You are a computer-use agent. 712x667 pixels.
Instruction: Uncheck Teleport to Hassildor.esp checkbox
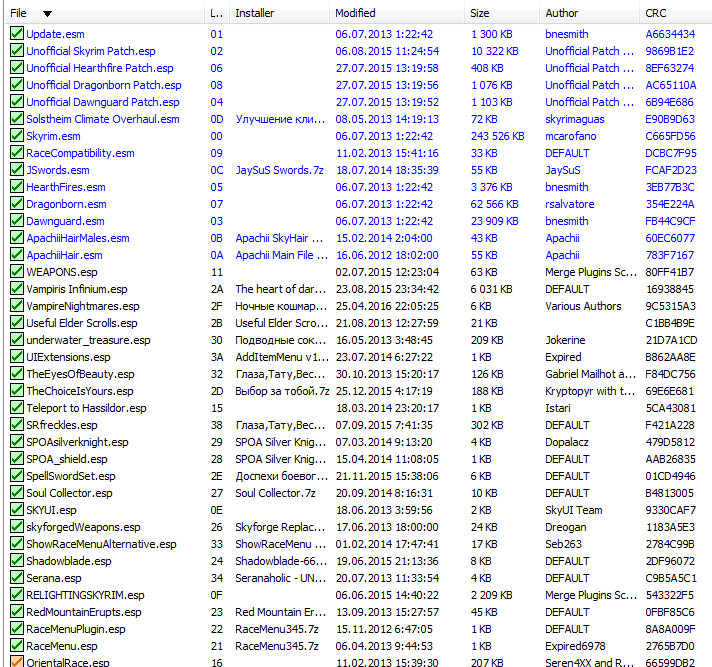[x=17, y=408]
